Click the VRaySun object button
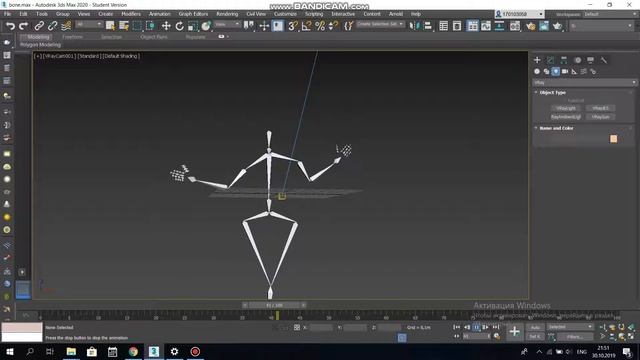The height and width of the screenshot is (360, 640). click(600, 117)
